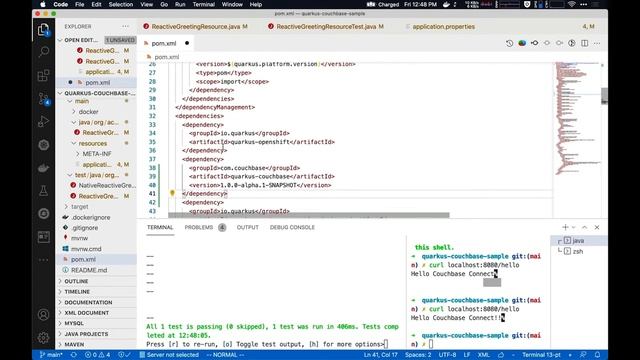Viewport: 640px width, 360px height.
Task: Open the Terminal menu in menu bar
Action: (x=203, y=4)
